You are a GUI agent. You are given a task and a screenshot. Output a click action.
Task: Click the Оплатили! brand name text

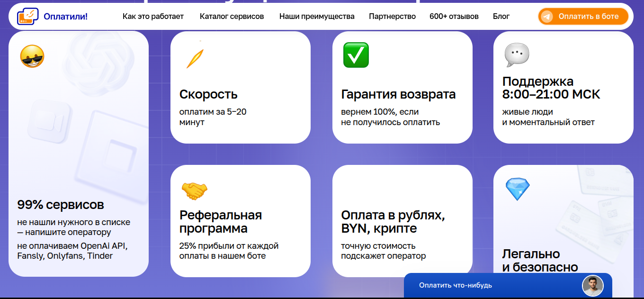click(65, 17)
